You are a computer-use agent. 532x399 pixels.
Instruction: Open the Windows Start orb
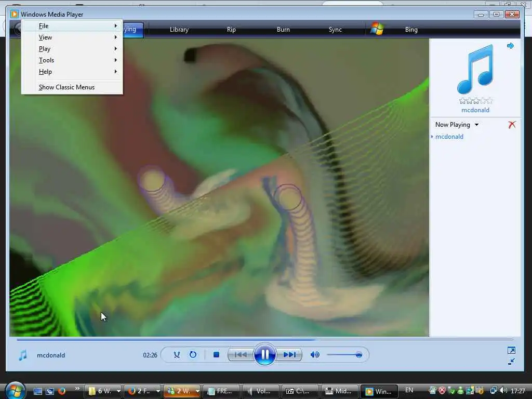[x=15, y=390]
